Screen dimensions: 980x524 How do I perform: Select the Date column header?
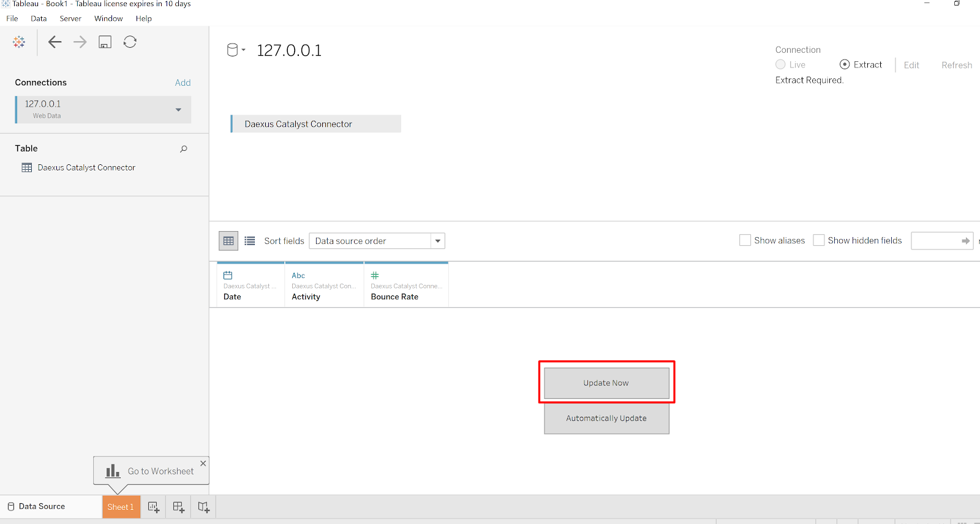point(251,284)
